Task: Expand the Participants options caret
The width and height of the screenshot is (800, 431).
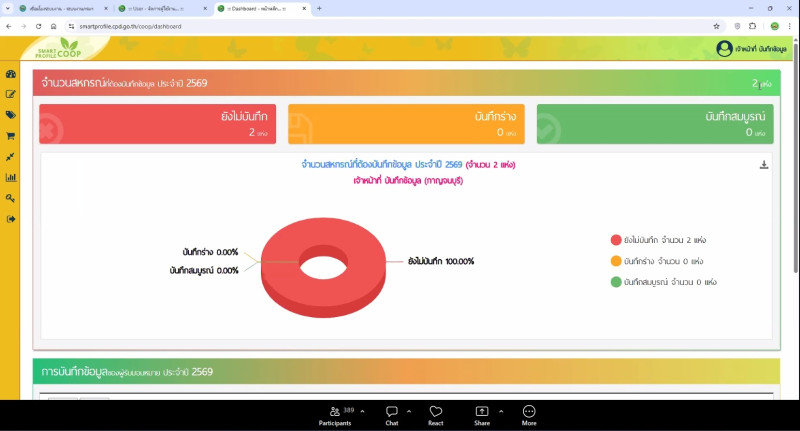Action: pyautogui.click(x=362, y=411)
